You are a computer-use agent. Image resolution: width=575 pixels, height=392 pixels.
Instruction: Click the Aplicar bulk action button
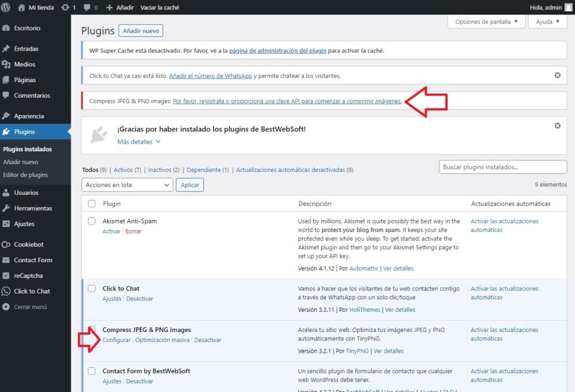190,185
